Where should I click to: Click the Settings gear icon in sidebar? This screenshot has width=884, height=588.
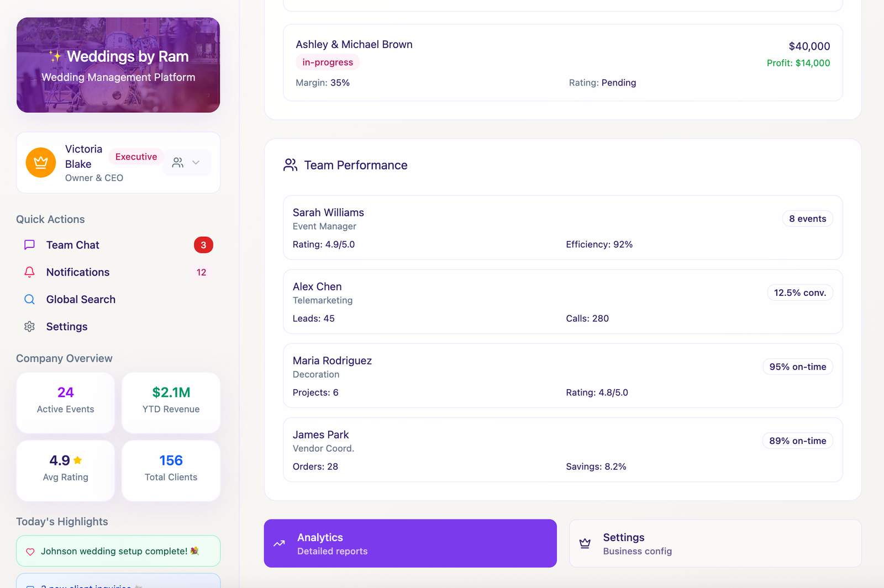click(x=30, y=327)
